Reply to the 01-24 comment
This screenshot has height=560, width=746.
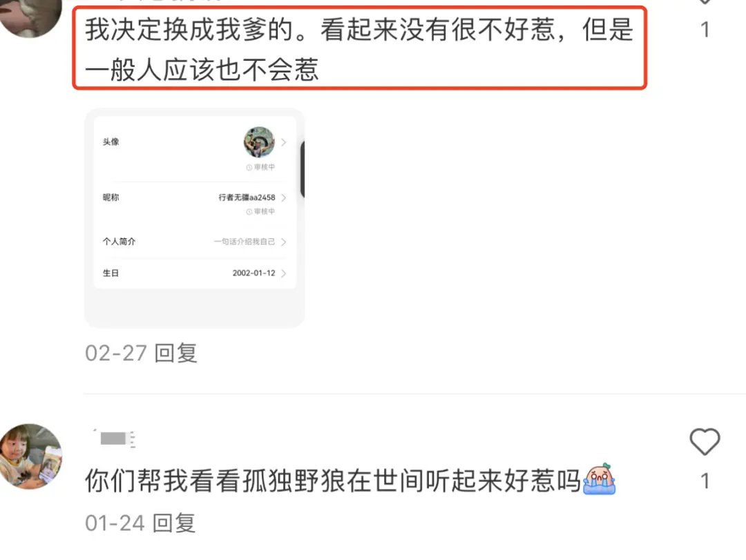pos(174,523)
